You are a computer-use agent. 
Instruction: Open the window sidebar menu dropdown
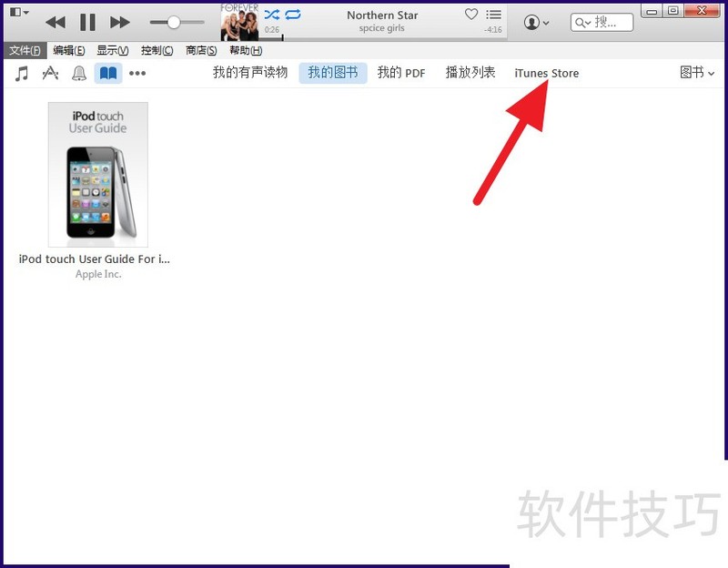coord(19,12)
